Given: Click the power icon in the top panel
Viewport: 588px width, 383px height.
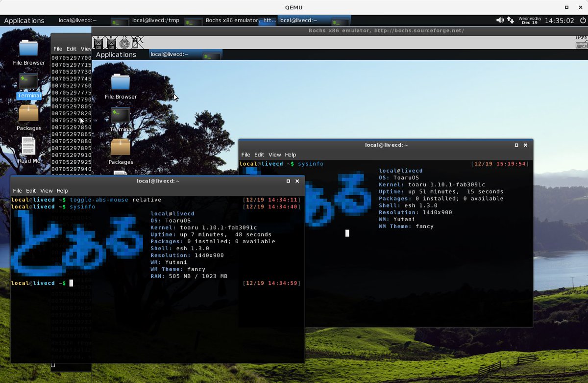Looking at the screenshot, I should (582, 21).
